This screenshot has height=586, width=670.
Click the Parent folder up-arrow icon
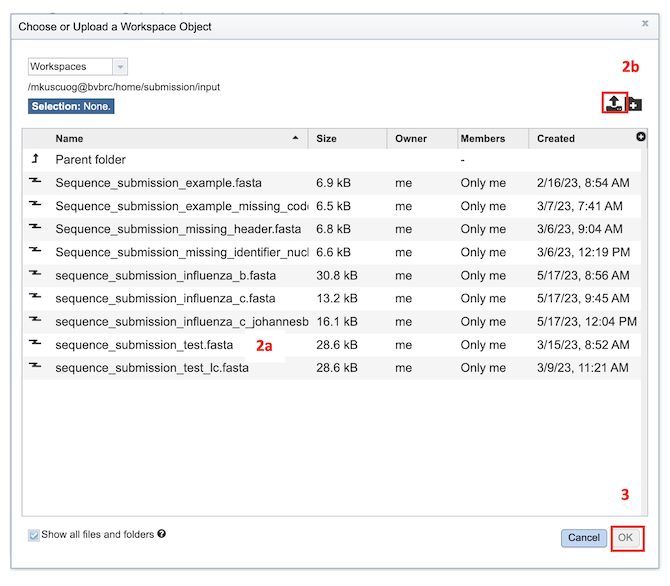pos(35,159)
